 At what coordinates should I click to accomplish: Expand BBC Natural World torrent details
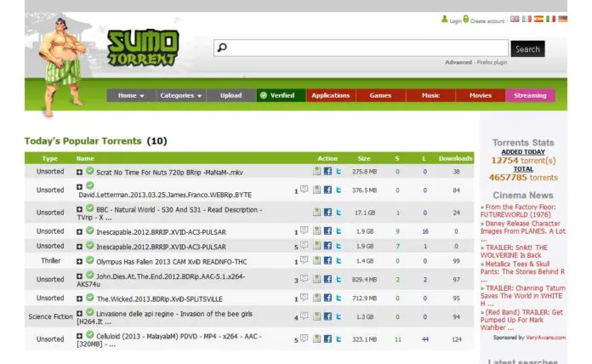tap(79, 209)
